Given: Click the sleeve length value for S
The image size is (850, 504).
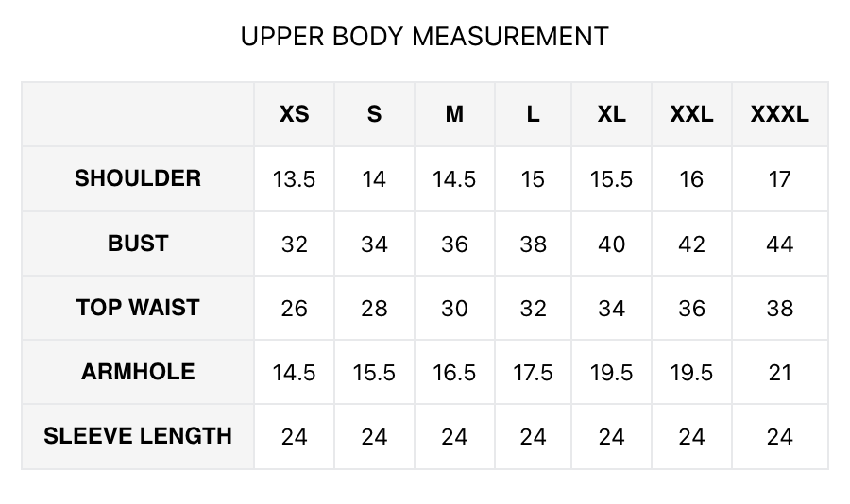Looking at the screenshot, I should pos(374,437).
